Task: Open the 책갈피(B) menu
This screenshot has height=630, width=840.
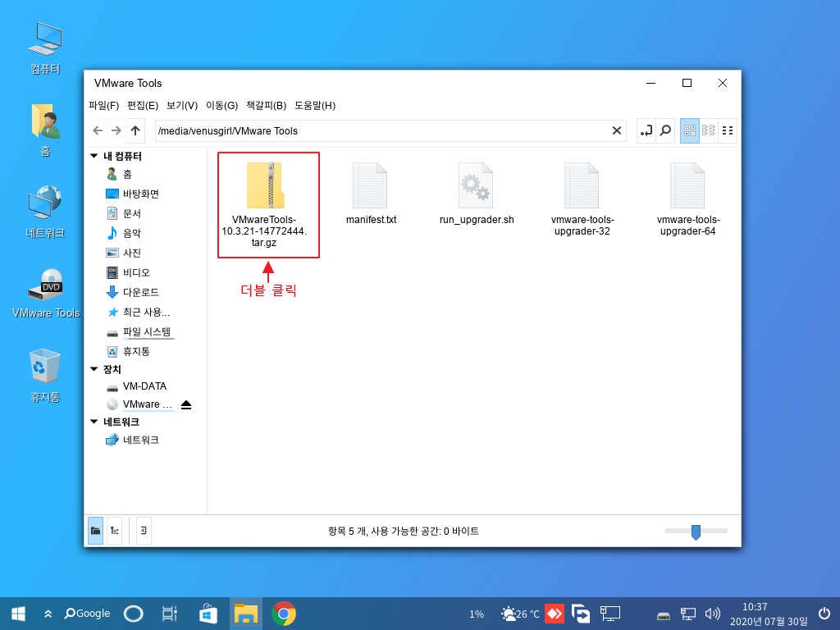Action: [x=267, y=106]
